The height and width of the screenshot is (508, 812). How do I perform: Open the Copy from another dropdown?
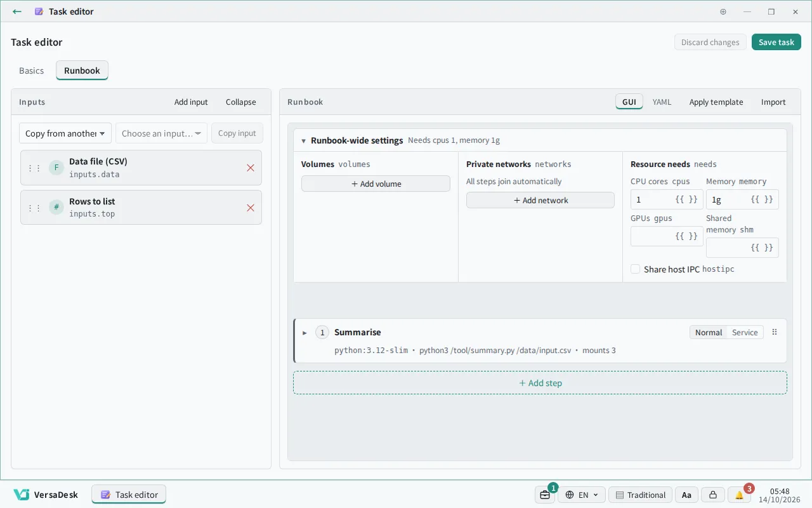coord(65,133)
